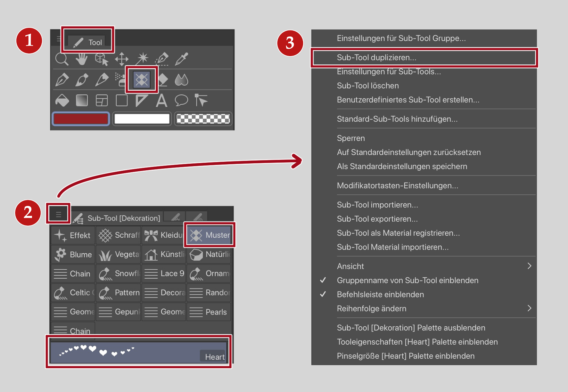Select the Zoom magnifier tool
Screen dimensions: 568x392
pos(62,59)
